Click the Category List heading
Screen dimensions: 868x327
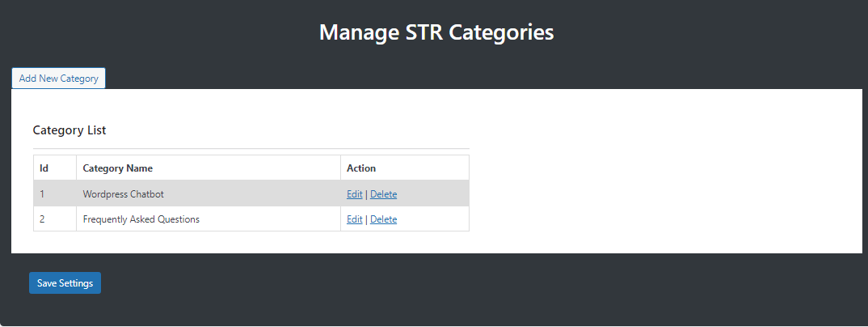coord(70,130)
